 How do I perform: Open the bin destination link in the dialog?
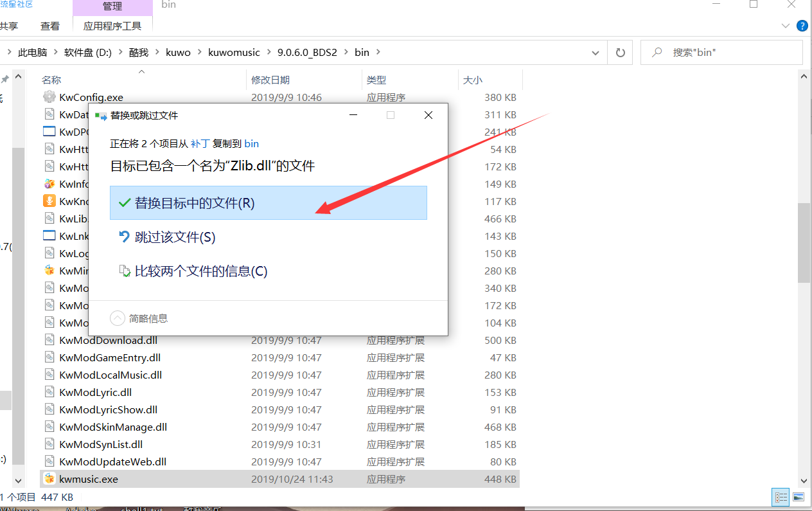pyautogui.click(x=251, y=144)
